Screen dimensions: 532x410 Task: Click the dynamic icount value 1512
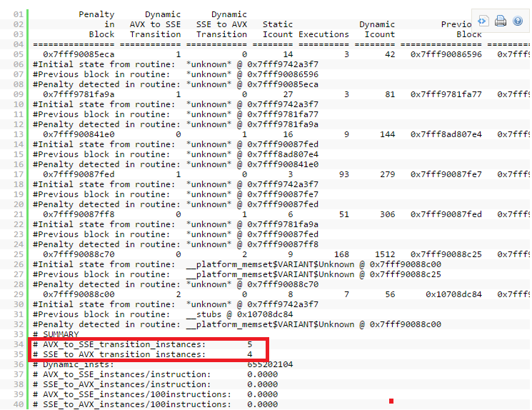click(381, 254)
